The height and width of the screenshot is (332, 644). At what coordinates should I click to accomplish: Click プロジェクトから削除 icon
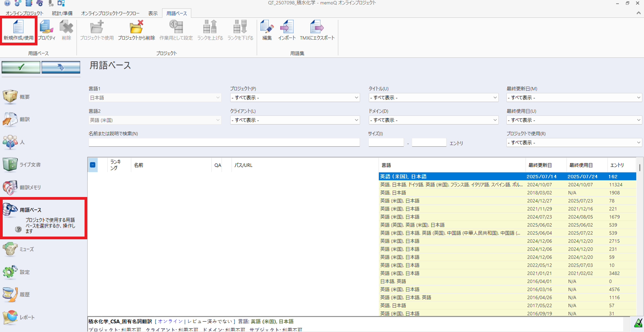[x=136, y=30]
